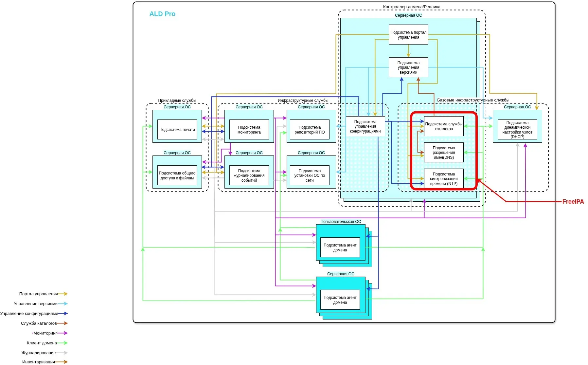
Task: Click "Серверная ОС" label above Подсистема мониторинга
Action: coord(249,107)
